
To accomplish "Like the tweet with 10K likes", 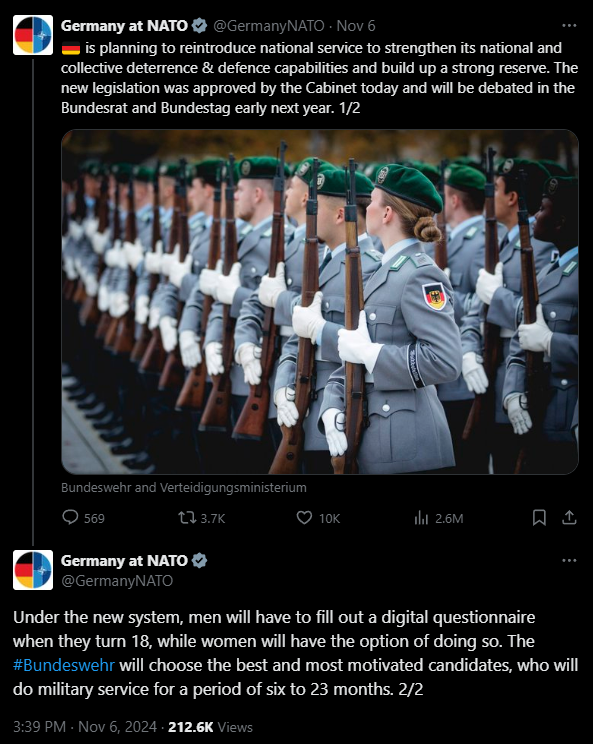I will (304, 517).
